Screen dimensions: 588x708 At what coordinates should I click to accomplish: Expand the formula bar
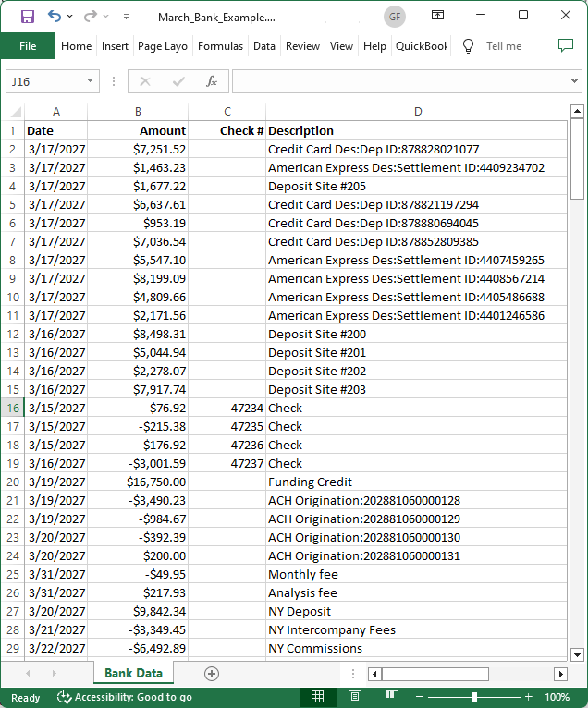coord(574,81)
